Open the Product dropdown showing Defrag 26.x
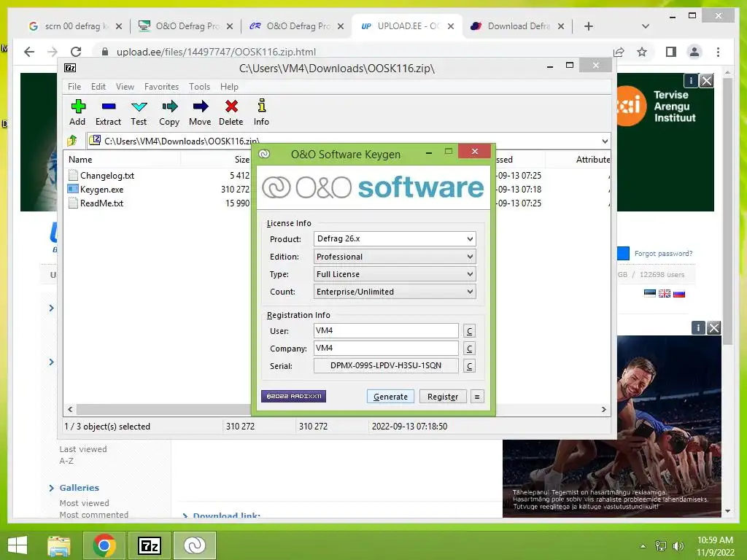The width and height of the screenshot is (747, 560). tap(395, 238)
